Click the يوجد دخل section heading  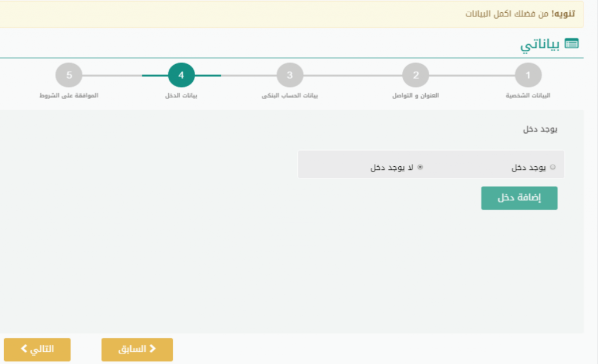pyautogui.click(x=540, y=129)
